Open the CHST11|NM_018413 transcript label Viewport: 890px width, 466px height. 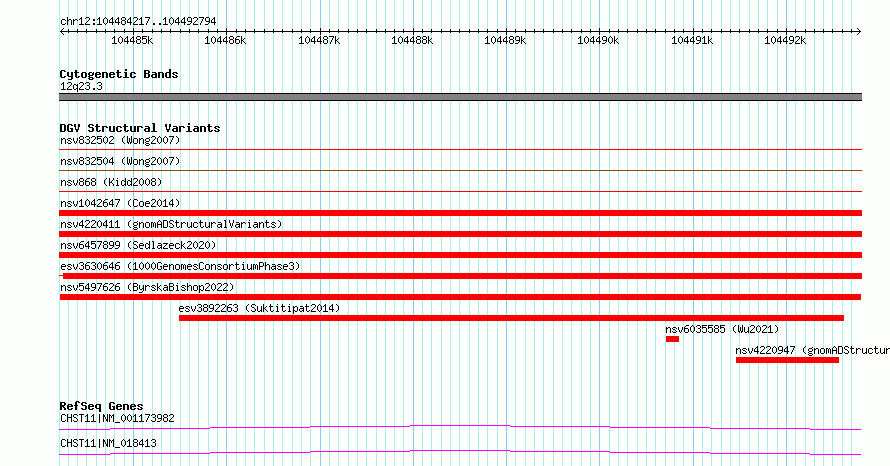point(108,443)
